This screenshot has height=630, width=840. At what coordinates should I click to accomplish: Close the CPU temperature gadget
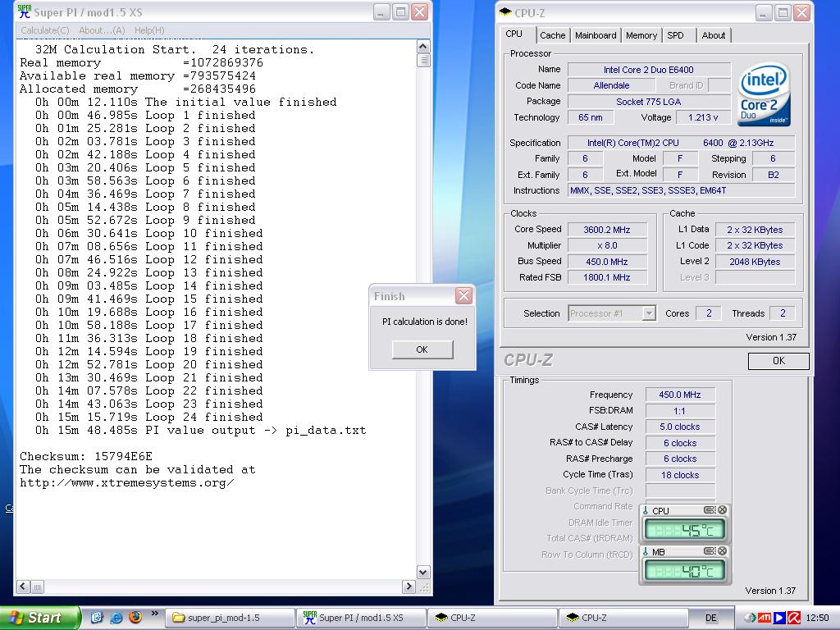point(722,510)
